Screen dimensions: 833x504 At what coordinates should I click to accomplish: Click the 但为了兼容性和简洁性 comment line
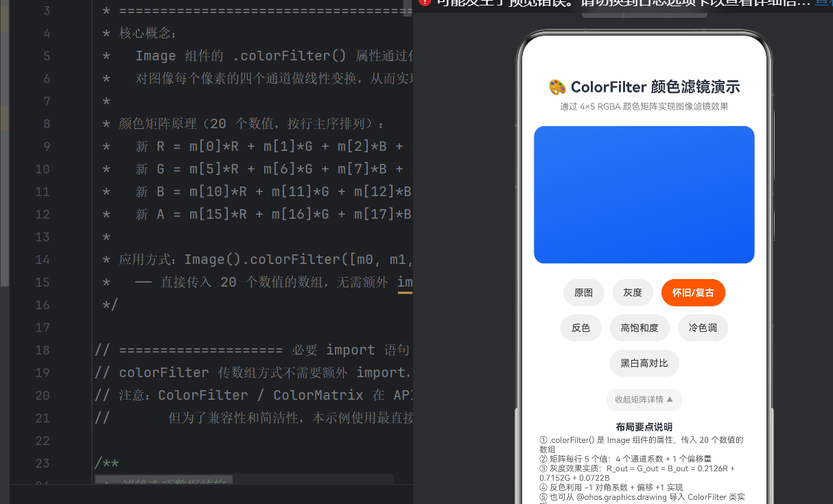(x=253, y=418)
